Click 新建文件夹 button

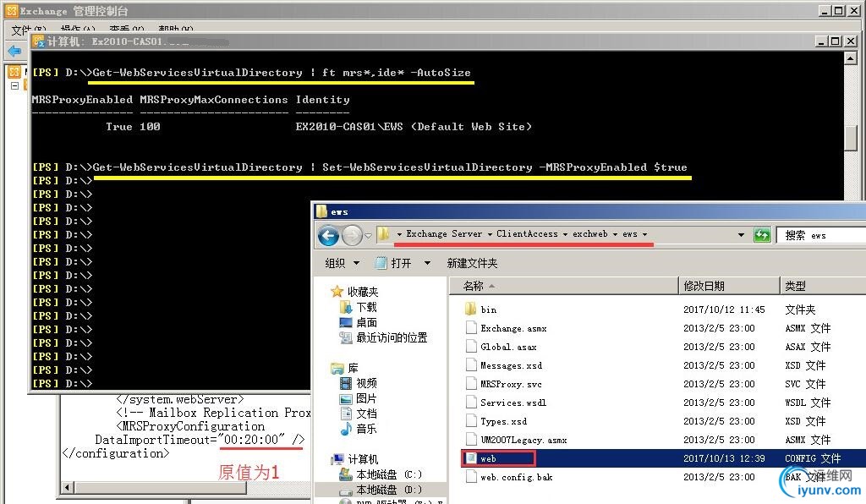coord(472,263)
